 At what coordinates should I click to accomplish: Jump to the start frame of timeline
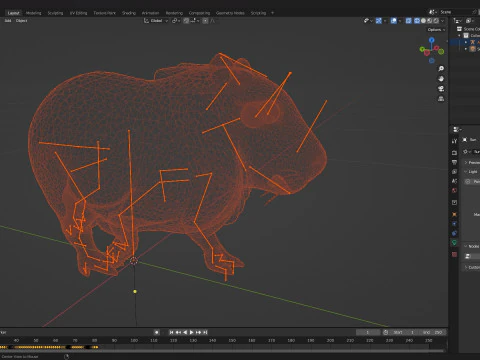click(x=171, y=332)
